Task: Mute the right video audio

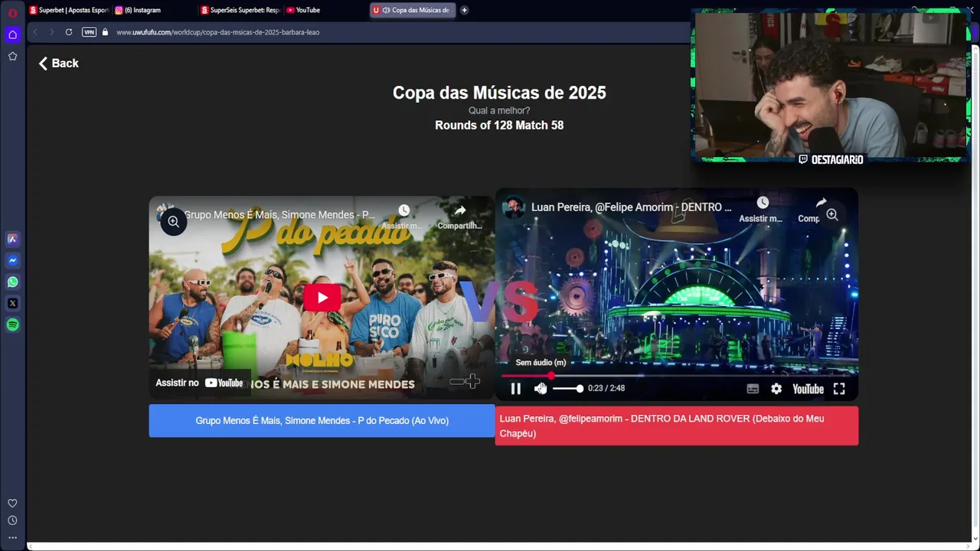Action: pyautogui.click(x=541, y=389)
